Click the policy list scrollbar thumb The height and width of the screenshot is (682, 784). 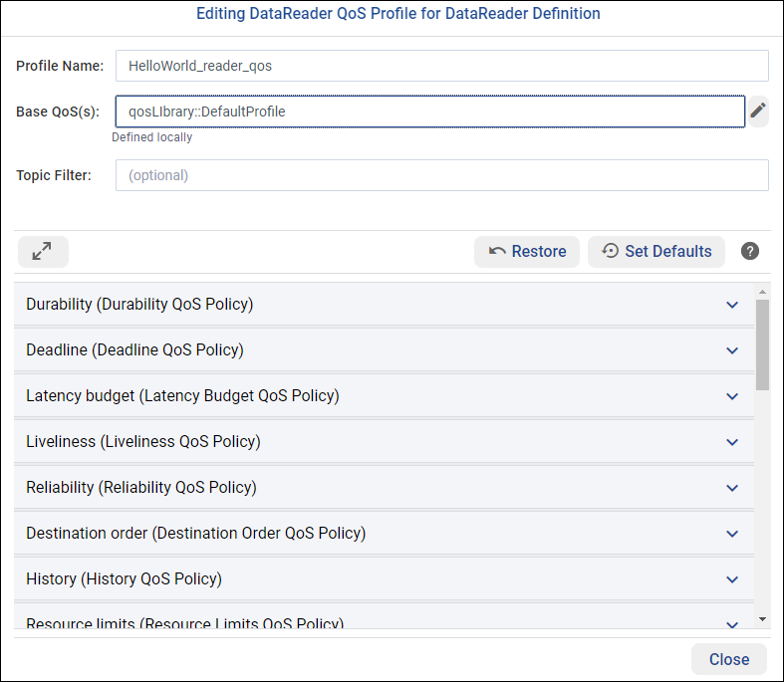pos(762,344)
